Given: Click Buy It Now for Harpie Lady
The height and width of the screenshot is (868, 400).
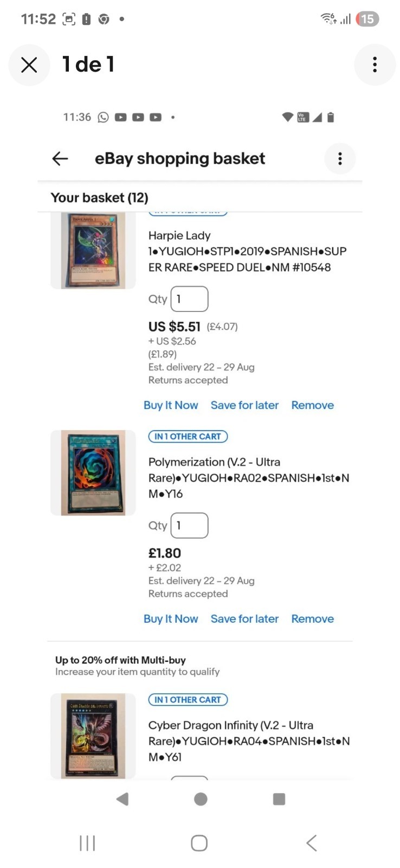Looking at the screenshot, I should pyautogui.click(x=171, y=405).
